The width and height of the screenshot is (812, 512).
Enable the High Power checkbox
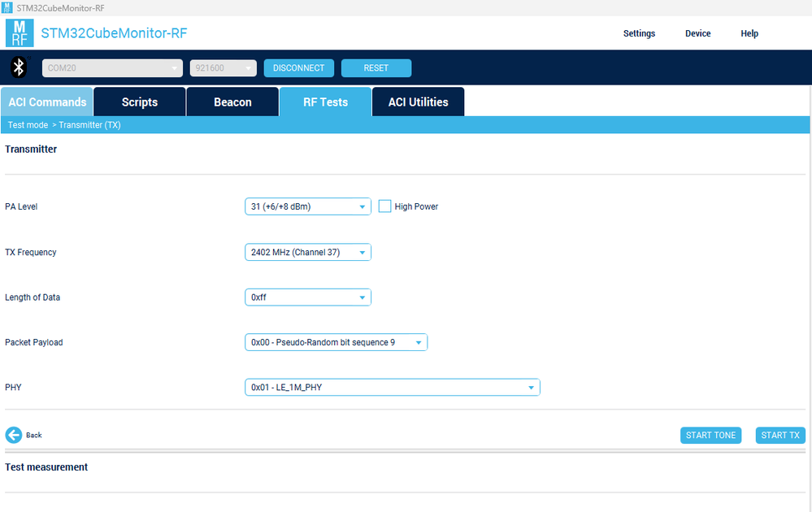tap(384, 206)
